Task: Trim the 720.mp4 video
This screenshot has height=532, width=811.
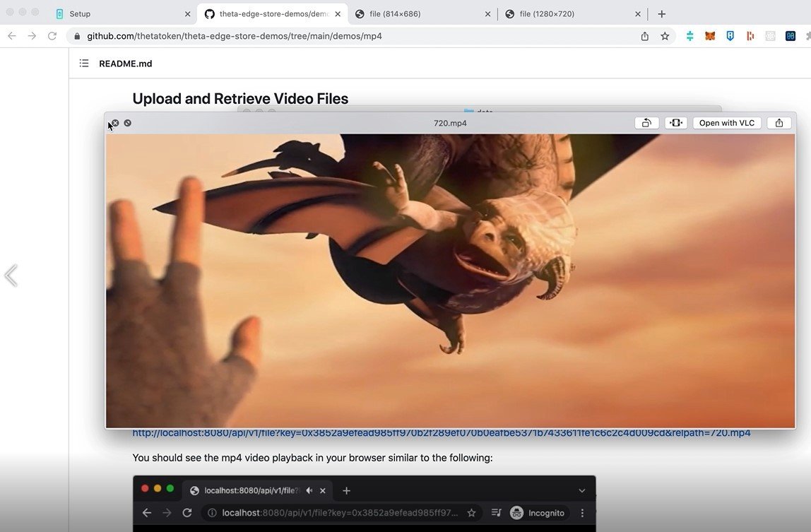Action: [x=676, y=123]
